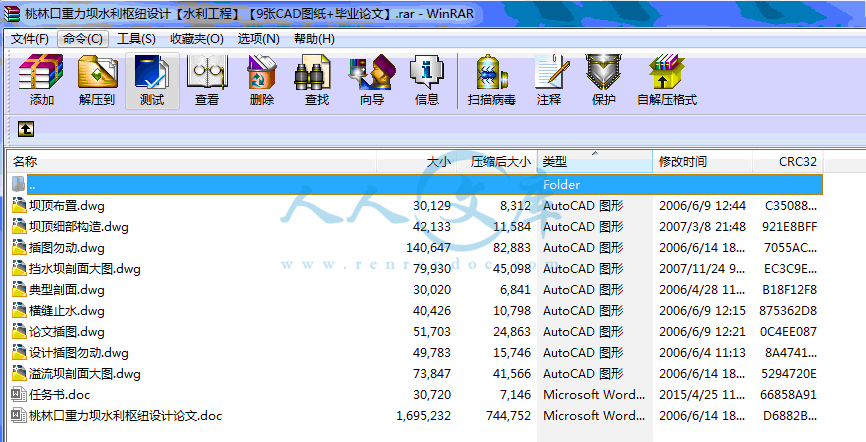Click the dwg icon of 坝顶布置.dwg
The height and width of the screenshot is (442, 866).
[19, 206]
